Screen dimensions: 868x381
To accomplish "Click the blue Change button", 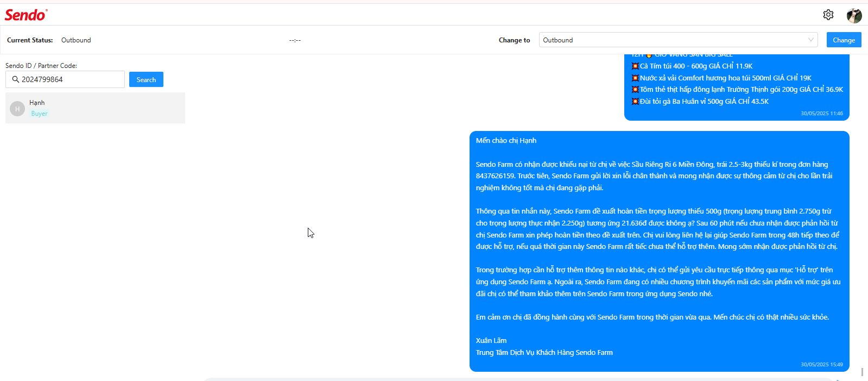I will (x=844, y=40).
